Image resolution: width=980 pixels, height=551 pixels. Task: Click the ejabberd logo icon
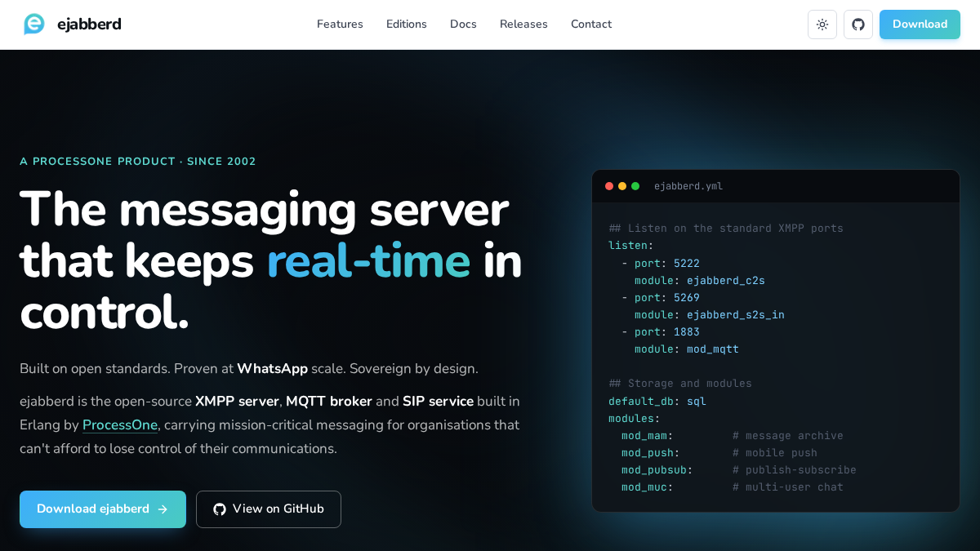coord(34,24)
